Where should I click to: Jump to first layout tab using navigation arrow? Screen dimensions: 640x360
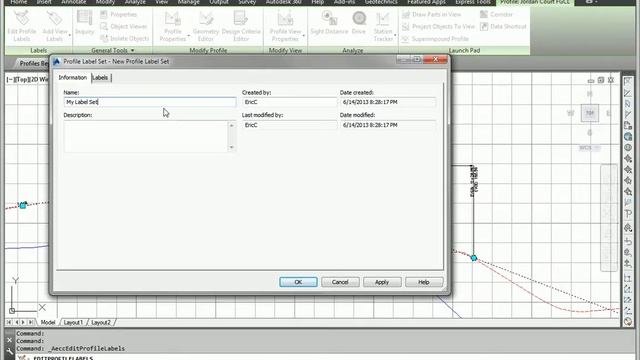pos(9,322)
